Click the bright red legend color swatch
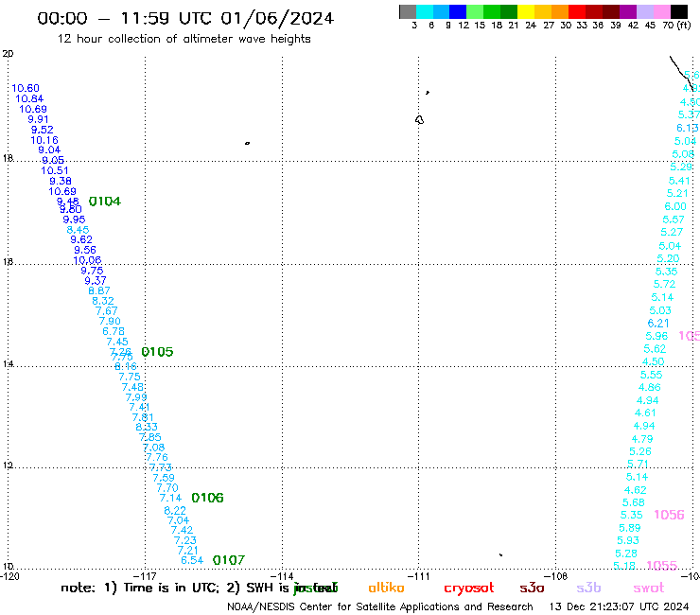The image size is (700, 615). (577, 11)
